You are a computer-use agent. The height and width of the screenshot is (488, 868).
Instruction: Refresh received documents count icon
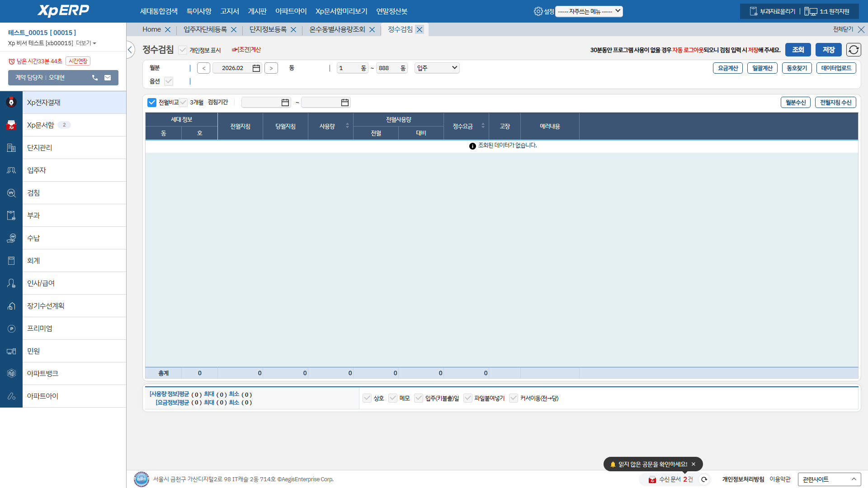coord(704,479)
